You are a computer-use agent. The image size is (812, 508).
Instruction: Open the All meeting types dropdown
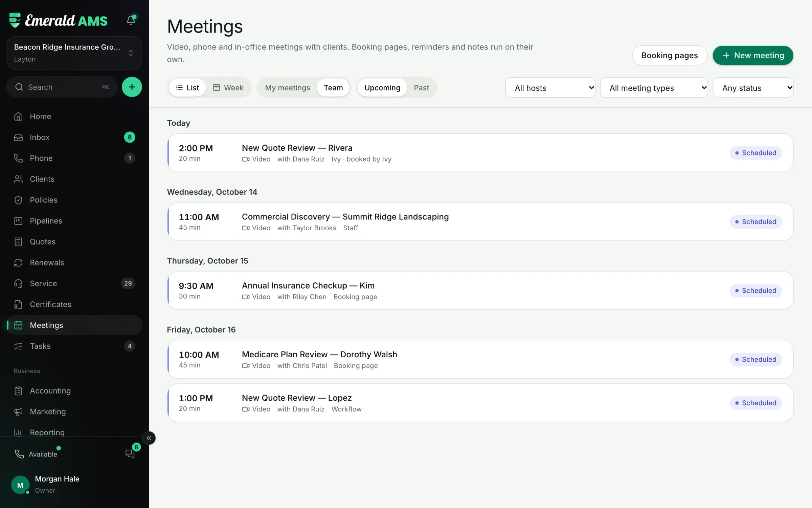[654, 88]
